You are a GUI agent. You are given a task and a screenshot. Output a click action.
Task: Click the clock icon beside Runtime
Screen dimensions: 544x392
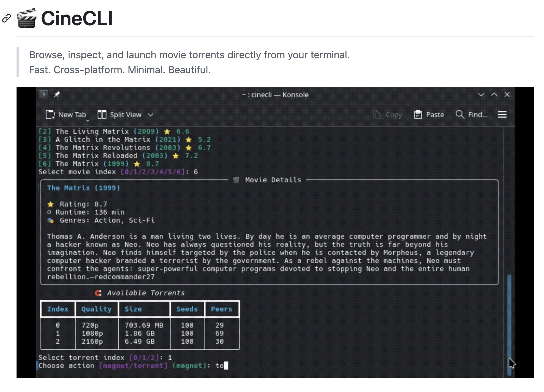tap(49, 212)
